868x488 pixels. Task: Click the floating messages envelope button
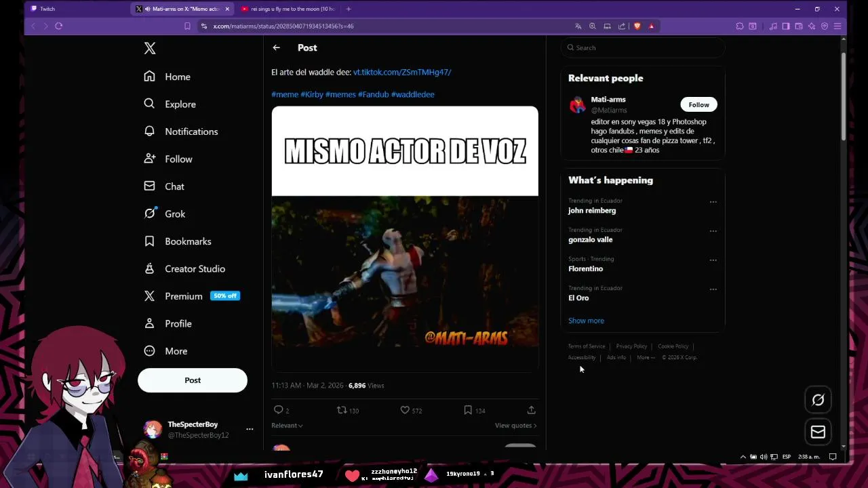(818, 432)
